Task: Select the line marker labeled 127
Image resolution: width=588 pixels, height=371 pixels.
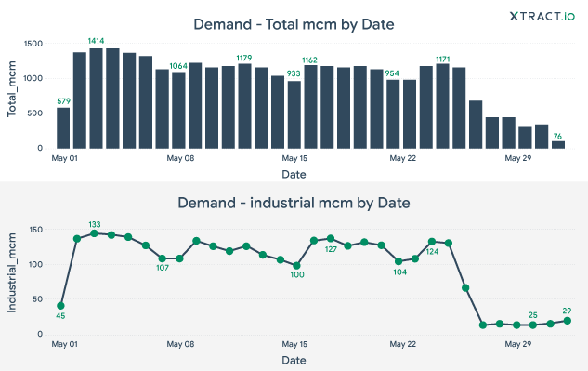Action: coord(331,238)
